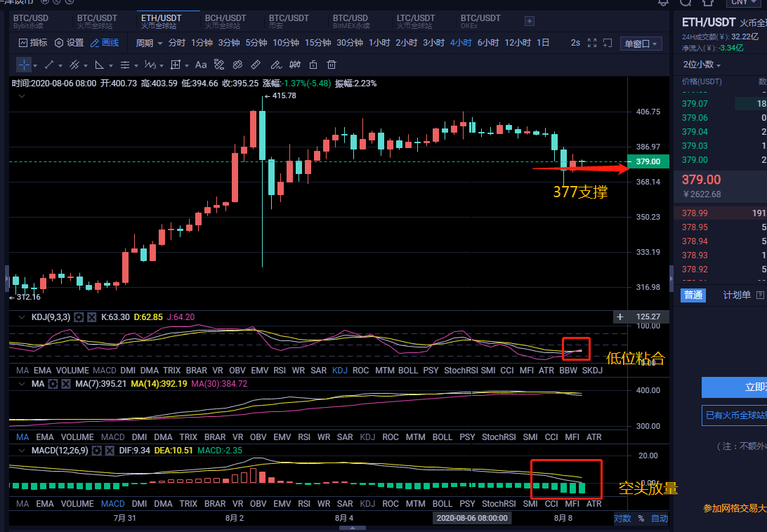The height and width of the screenshot is (532, 767).
Task: Click the 379.07 sell price row
Action: tap(720, 104)
